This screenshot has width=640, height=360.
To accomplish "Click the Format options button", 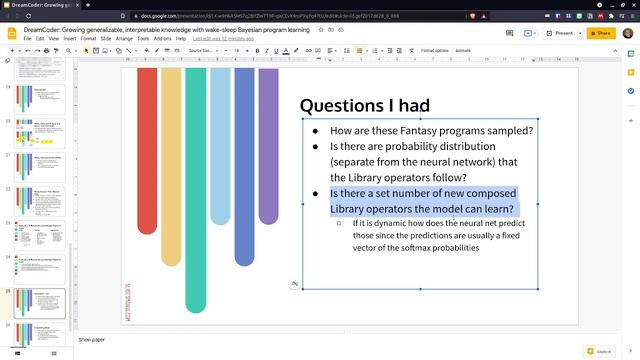I will [x=434, y=51].
